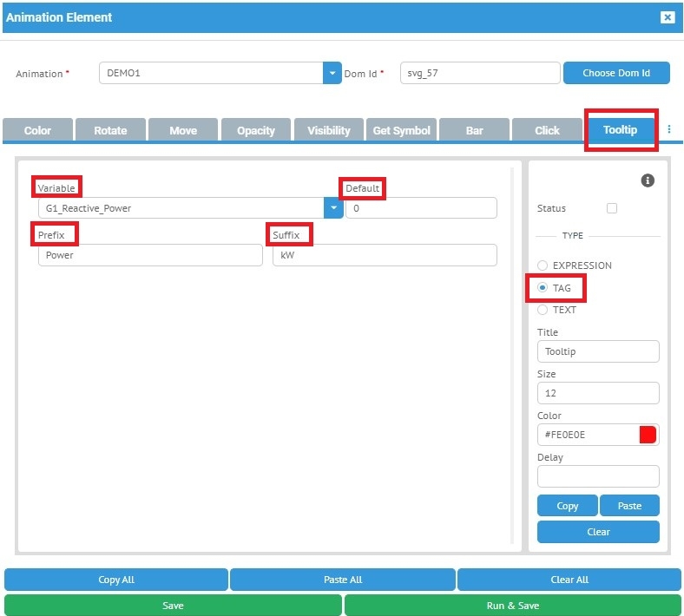Click the Clear All button

(569, 580)
